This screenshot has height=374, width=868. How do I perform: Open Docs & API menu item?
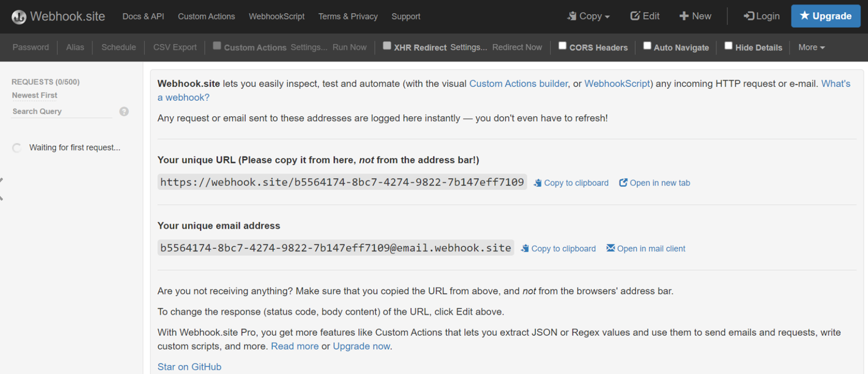tap(143, 16)
